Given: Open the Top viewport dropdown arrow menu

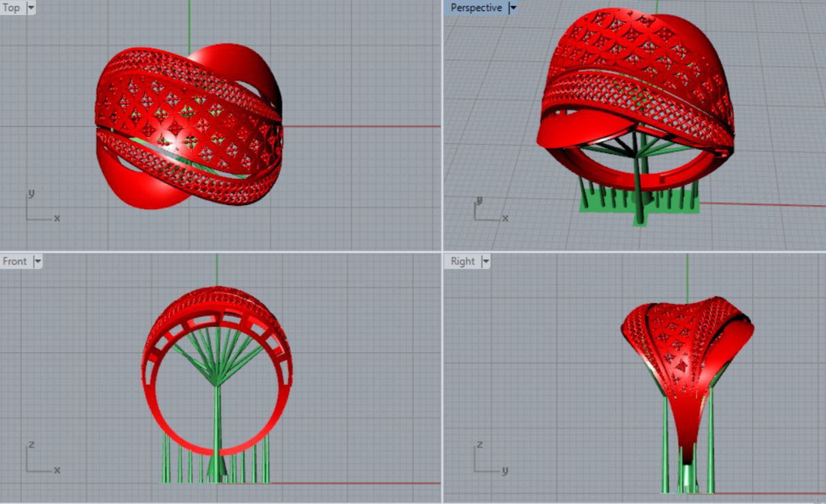Looking at the screenshot, I should coord(30,8).
